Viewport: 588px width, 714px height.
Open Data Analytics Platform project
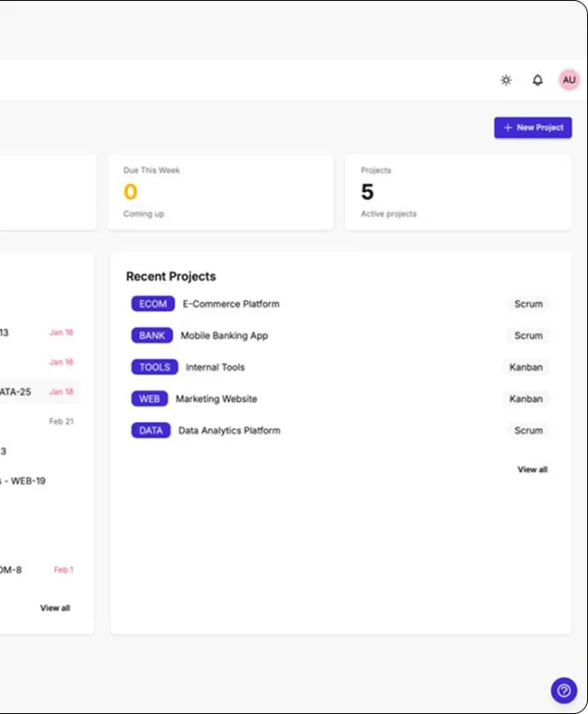229,430
